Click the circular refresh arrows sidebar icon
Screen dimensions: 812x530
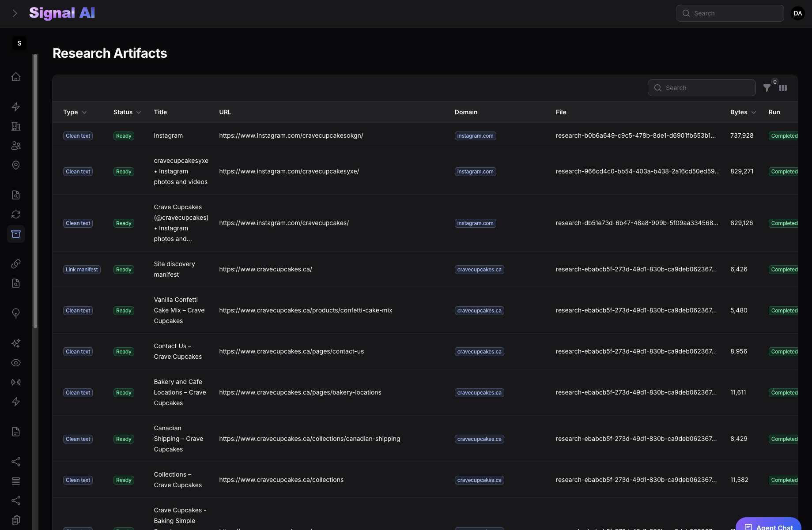pos(16,214)
